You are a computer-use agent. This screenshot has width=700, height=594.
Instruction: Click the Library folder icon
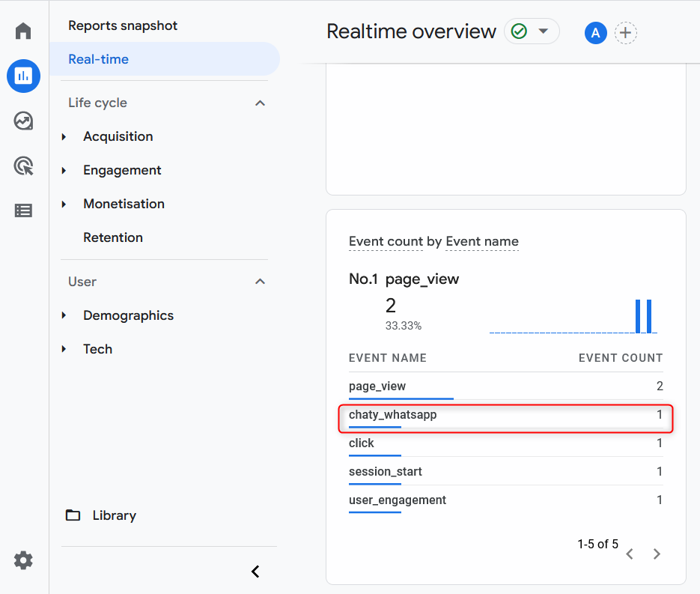tap(73, 515)
